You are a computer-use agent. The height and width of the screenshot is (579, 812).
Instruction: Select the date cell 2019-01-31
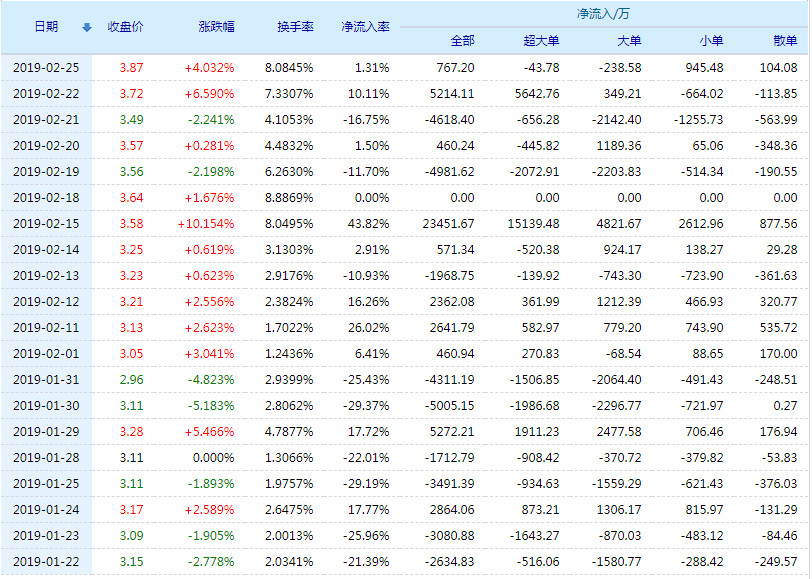[x=46, y=380]
